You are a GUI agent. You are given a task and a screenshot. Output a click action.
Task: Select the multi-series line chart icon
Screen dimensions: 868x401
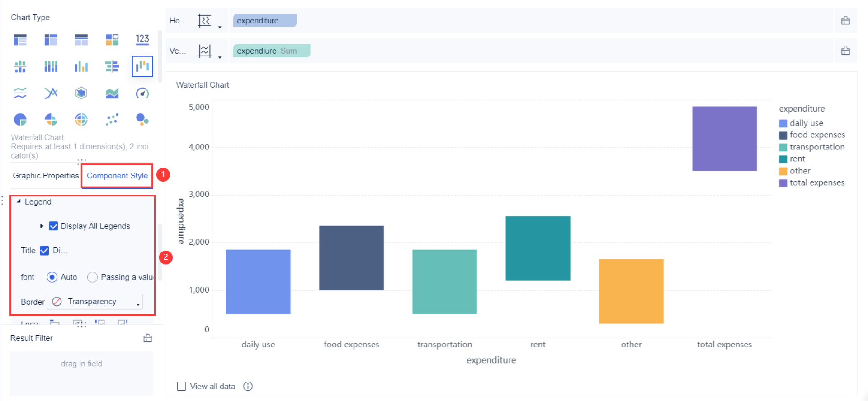pyautogui.click(x=51, y=93)
